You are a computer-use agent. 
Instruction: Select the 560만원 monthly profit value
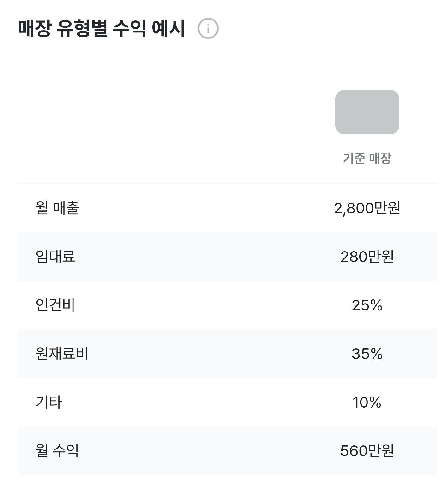(x=367, y=451)
